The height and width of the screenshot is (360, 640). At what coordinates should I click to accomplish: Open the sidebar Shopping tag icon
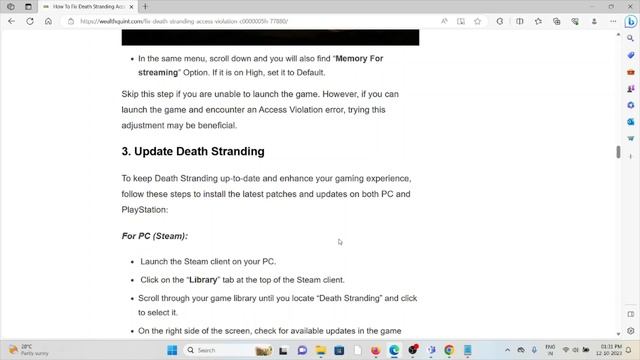pyautogui.click(x=631, y=55)
